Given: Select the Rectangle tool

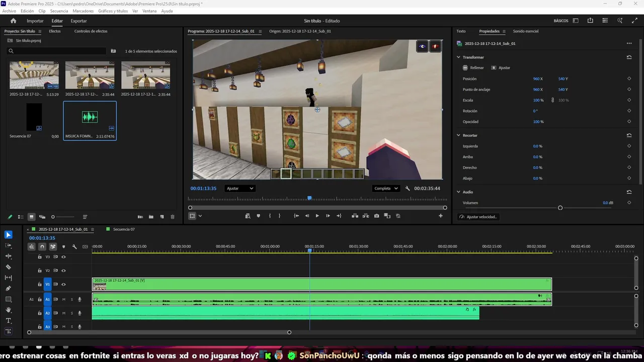Looking at the screenshot, I should (x=9, y=299).
